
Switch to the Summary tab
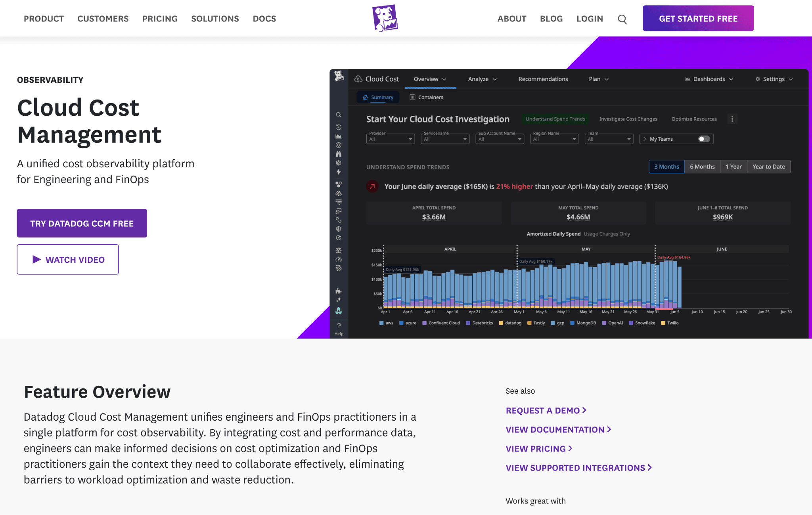coord(378,98)
